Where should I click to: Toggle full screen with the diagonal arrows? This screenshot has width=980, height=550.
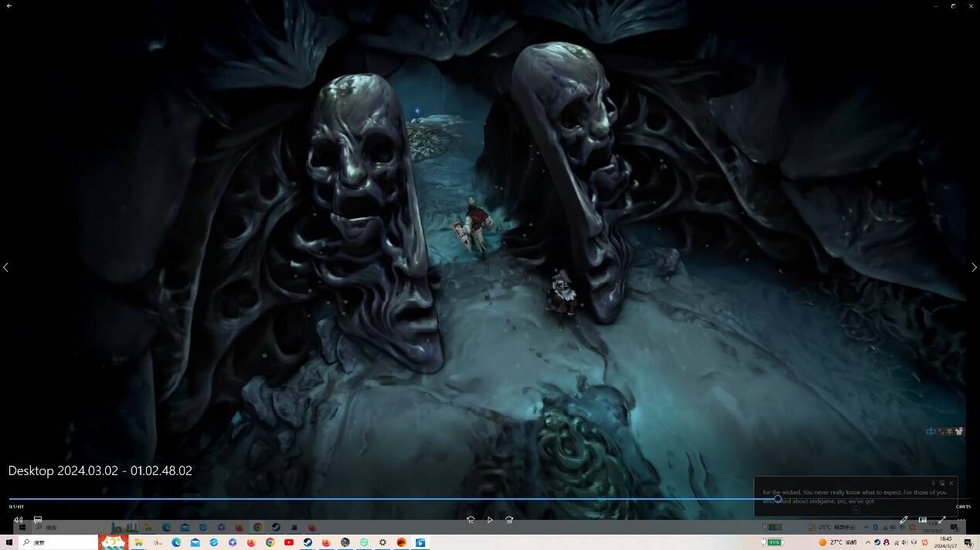942,520
